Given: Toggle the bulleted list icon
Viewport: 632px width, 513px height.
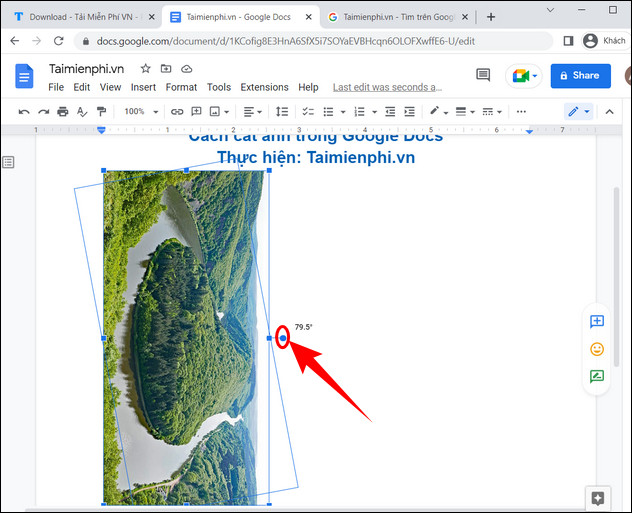Looking at the screenshot, I should 328,112.
